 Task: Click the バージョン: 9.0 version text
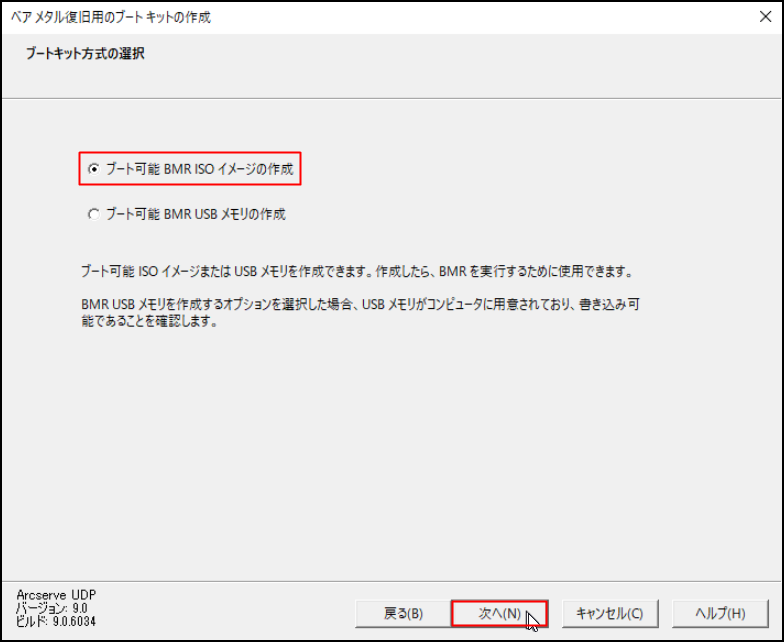[x=52, y=608]
